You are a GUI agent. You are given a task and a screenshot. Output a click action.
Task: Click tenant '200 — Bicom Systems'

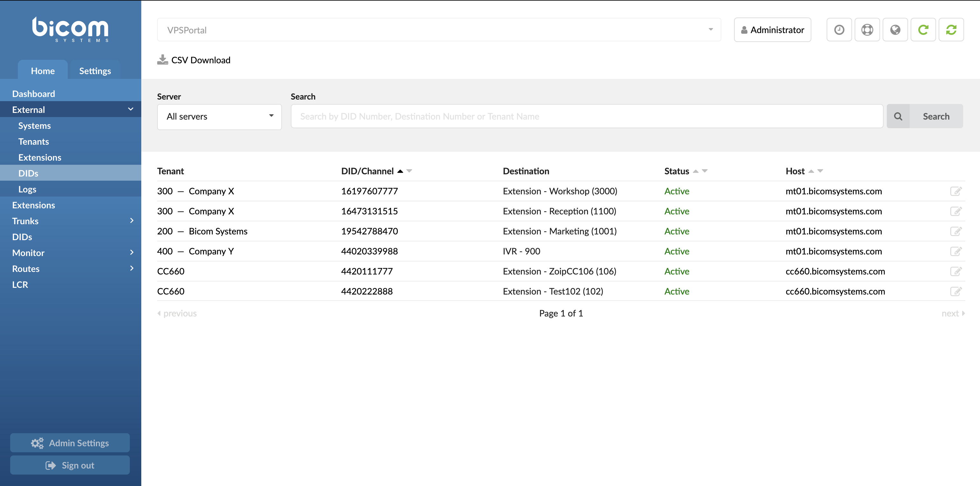pyautogui.click(x=202, y=231)
